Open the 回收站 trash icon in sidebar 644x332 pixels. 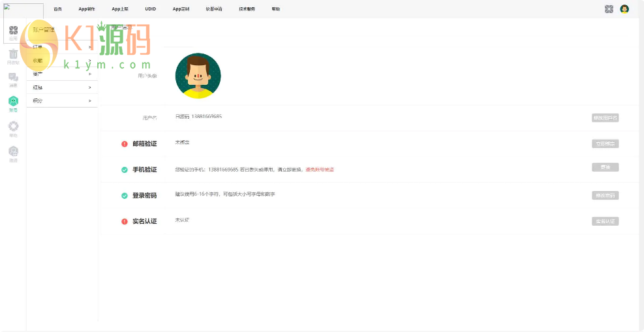pyautogui.click(x=13, y=54)
